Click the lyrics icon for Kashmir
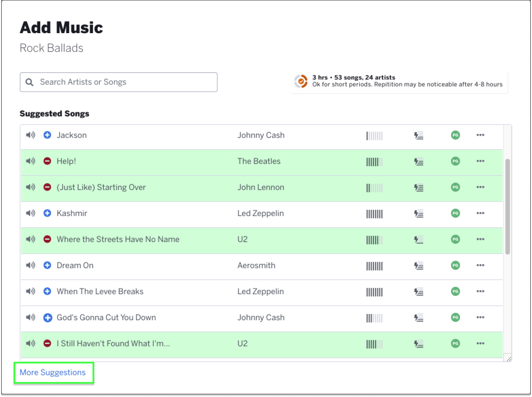Image resolution: width=532 pixels, height=397 pixels. [419, 214]
